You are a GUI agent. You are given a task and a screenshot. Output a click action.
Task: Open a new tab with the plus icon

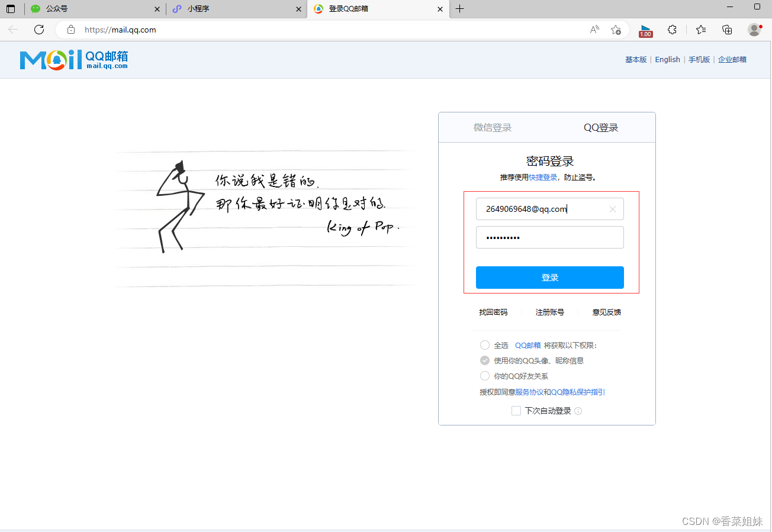pyautogui.click(x=460, y=9)
